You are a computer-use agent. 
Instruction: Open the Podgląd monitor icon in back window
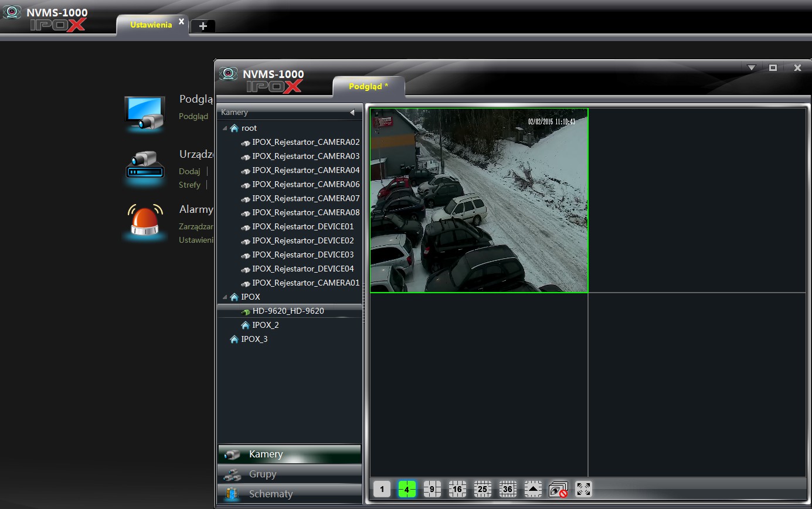(144, 114)
